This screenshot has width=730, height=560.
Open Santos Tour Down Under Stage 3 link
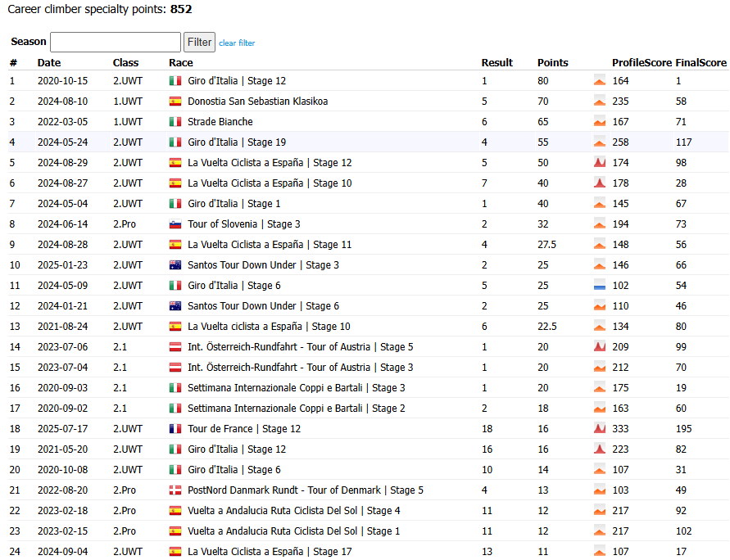(264, 265)
